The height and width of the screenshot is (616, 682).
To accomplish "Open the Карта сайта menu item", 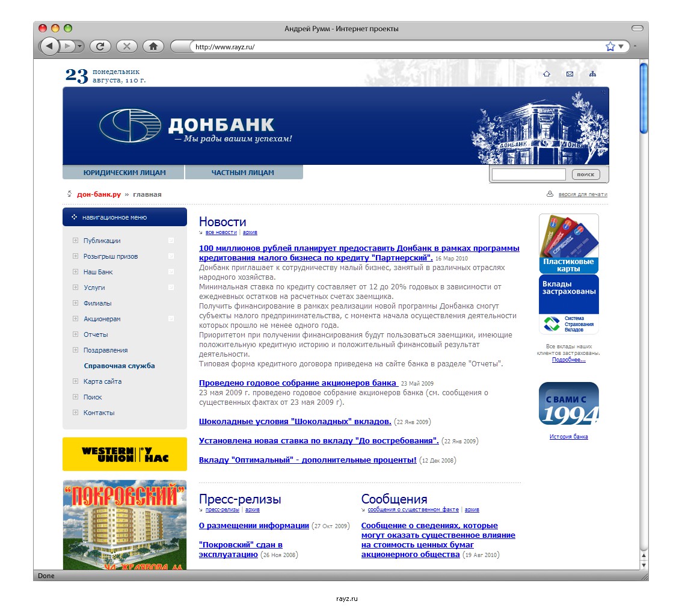I will point(102,381).
